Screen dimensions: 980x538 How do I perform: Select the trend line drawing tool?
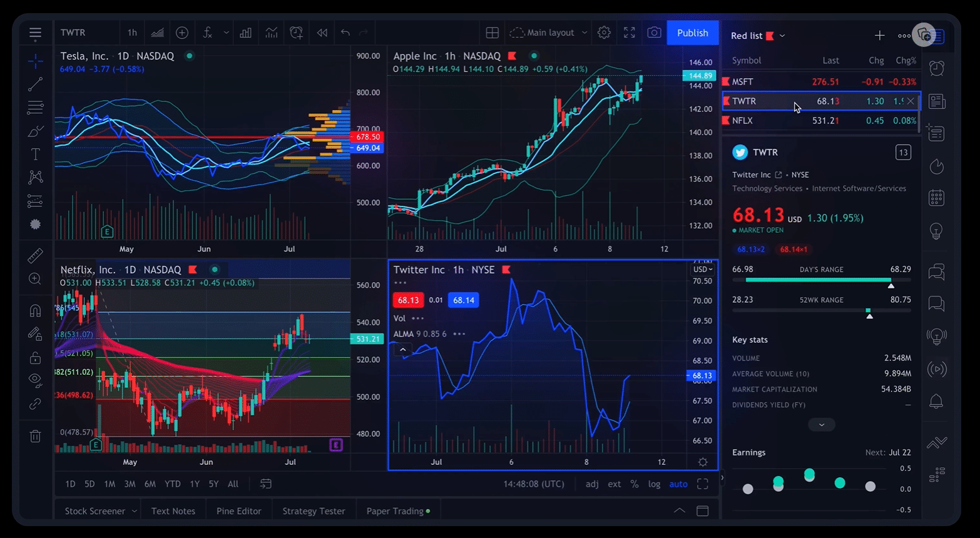pyautogui.click(x=35, y=84)
